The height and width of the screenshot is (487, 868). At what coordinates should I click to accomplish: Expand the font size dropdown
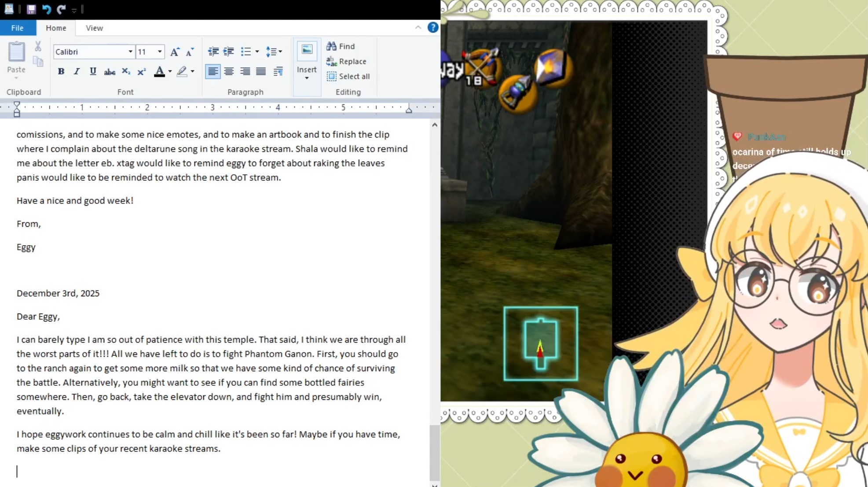(x=160, y=52)
